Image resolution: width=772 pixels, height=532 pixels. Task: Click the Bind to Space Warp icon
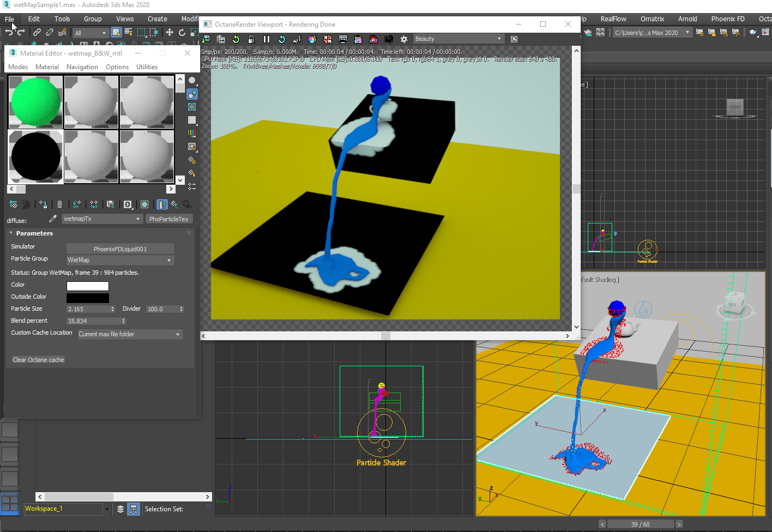62,33
